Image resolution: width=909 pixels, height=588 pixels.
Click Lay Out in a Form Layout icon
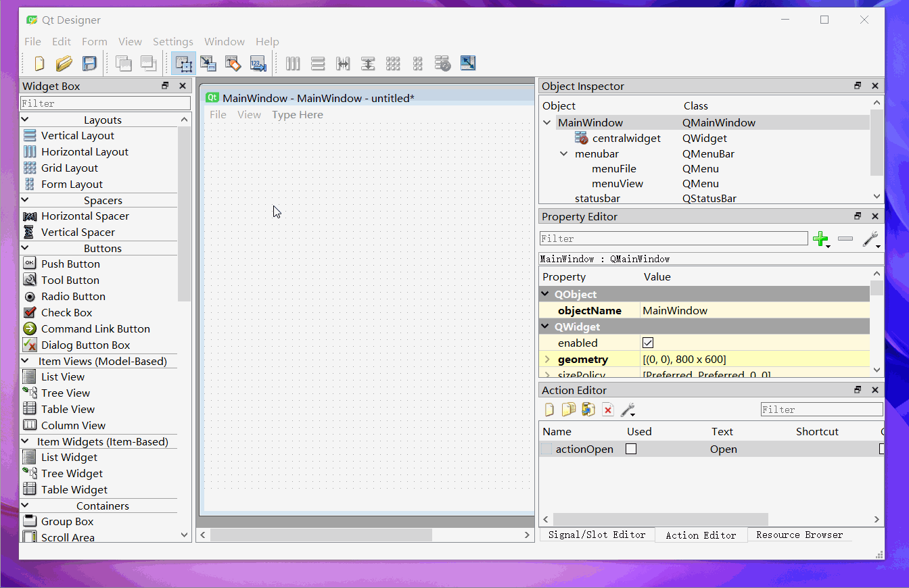pos(418,64)
